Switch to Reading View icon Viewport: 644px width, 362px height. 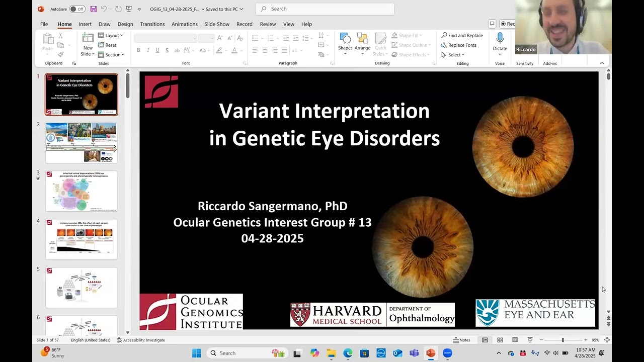click(x=515, y=340)
